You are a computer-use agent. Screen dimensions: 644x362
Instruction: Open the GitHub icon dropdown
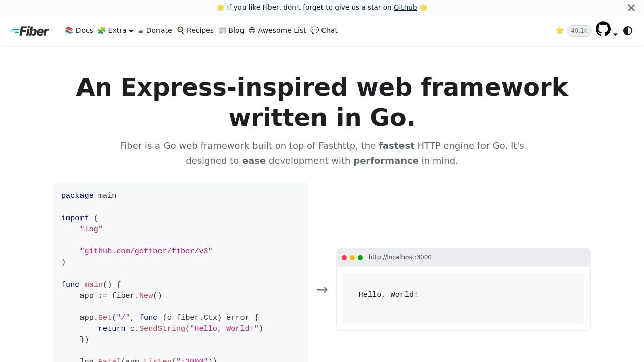[603, 29]
